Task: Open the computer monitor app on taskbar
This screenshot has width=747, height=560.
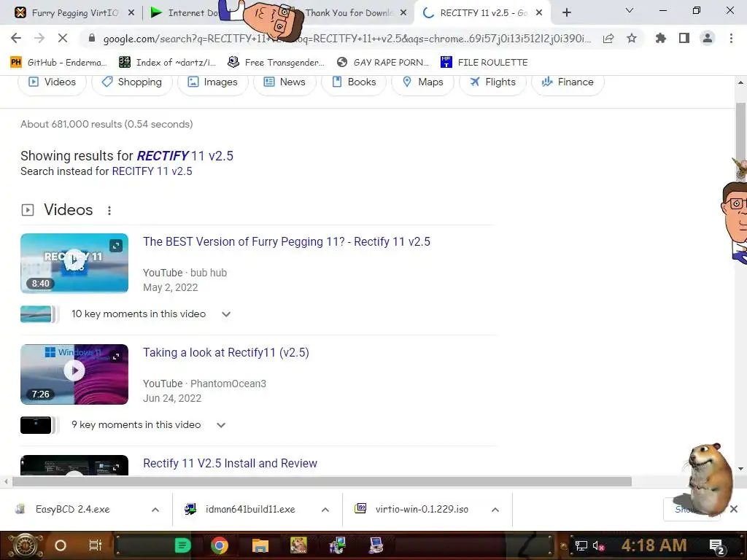Action: (376, 545)
